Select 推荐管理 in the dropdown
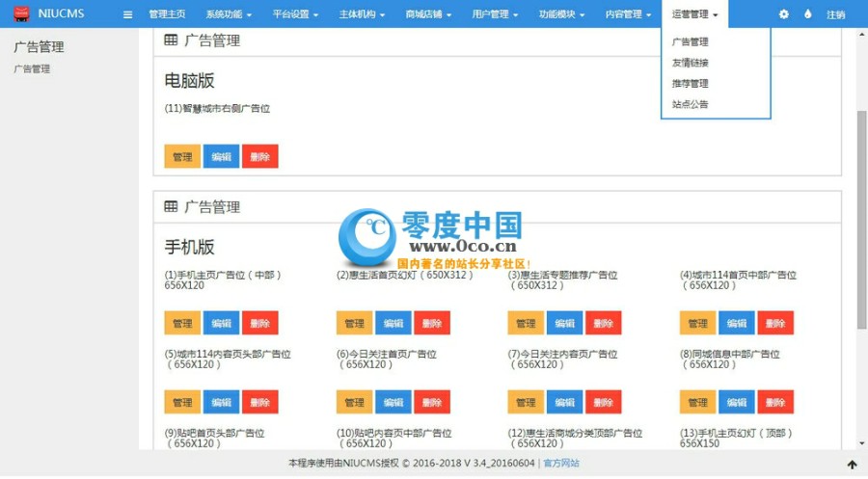Image resolution: width=868 pixels, height=479 pixels. click(x=690, y=84)
